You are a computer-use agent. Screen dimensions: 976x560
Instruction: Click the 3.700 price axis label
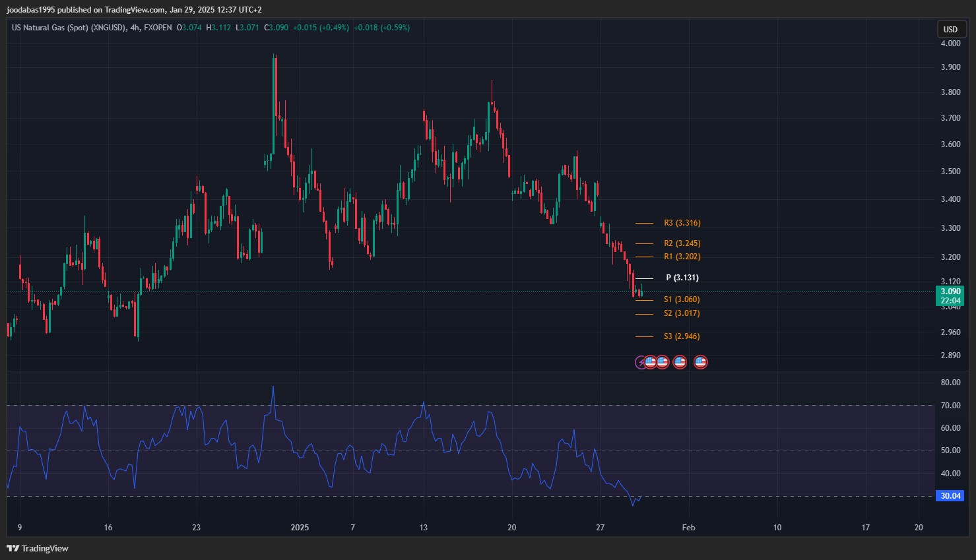[x=951, y=118]
